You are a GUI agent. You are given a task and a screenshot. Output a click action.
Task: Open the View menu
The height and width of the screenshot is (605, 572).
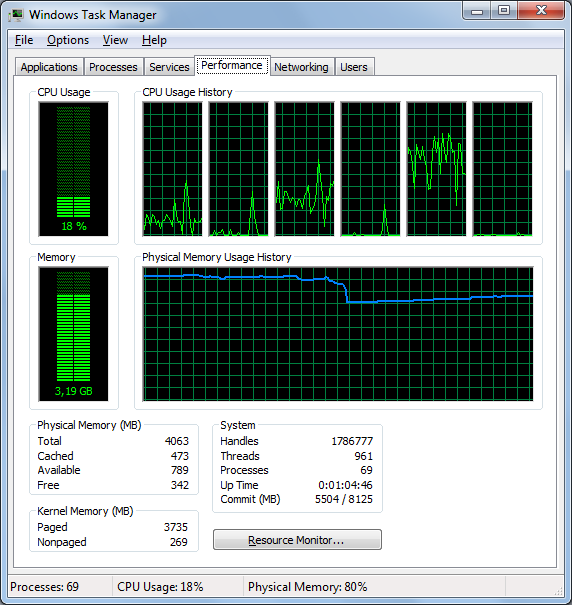(115, 40)
